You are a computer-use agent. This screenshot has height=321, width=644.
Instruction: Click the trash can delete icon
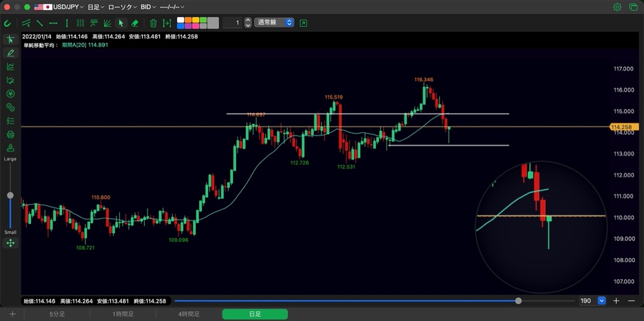tap(153, 23)
